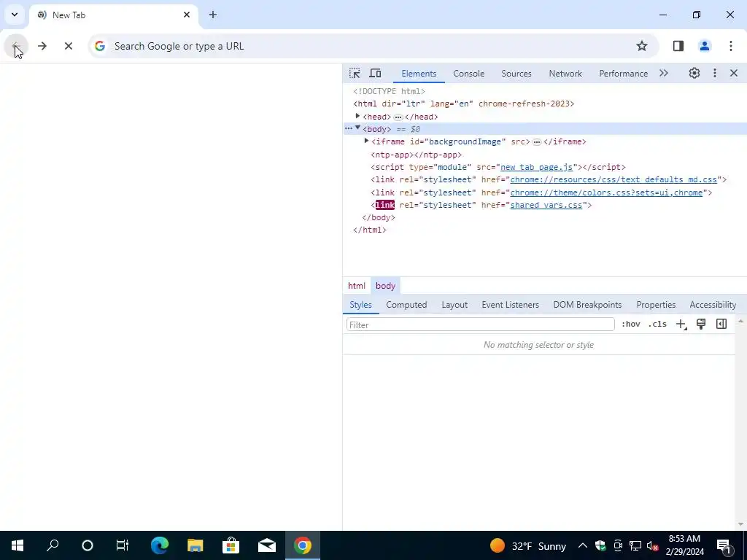This screenshot has width=747, height=560.
Task: Open the DOM Breakpoints pane tab
Action: tap(587, 305)
